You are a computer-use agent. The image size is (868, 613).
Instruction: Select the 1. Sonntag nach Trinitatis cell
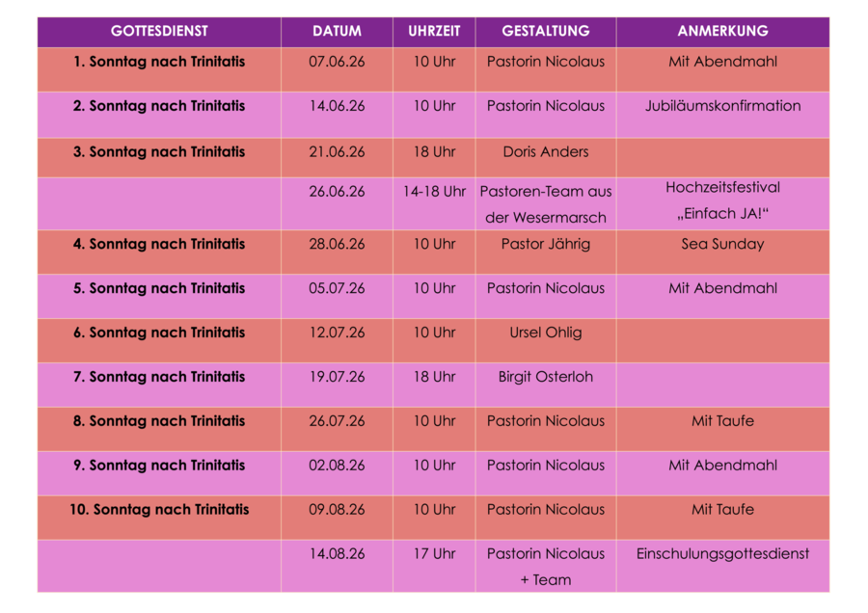coord(159,69)
